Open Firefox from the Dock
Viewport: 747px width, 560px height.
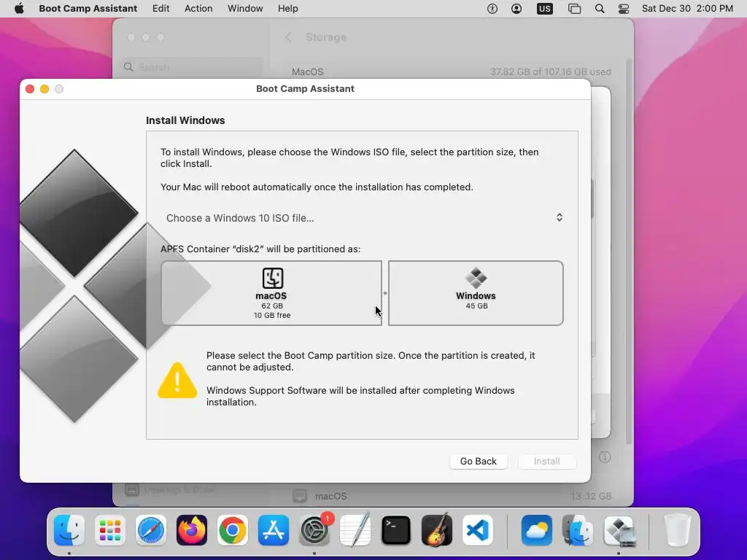(192, 530)
